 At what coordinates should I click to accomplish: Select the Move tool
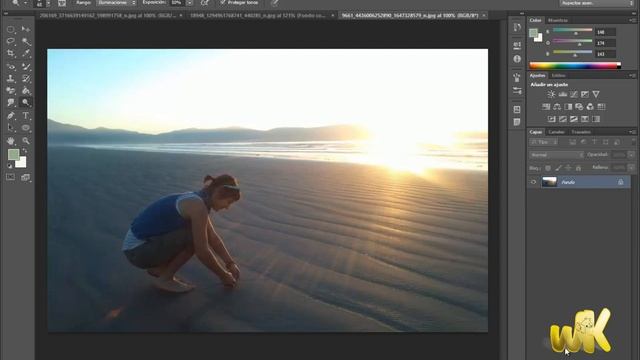(26, 29)
